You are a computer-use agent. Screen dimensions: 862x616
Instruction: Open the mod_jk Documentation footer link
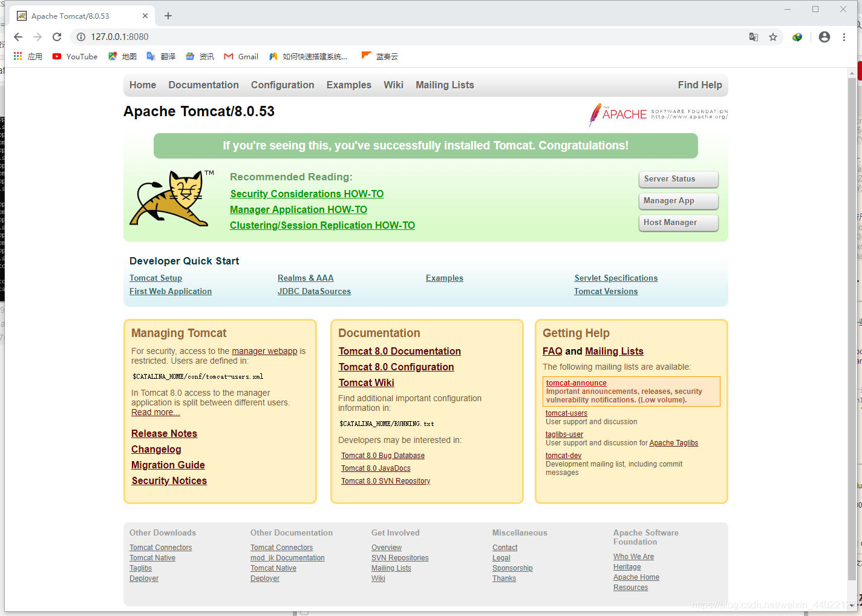(x=287, y=558)
